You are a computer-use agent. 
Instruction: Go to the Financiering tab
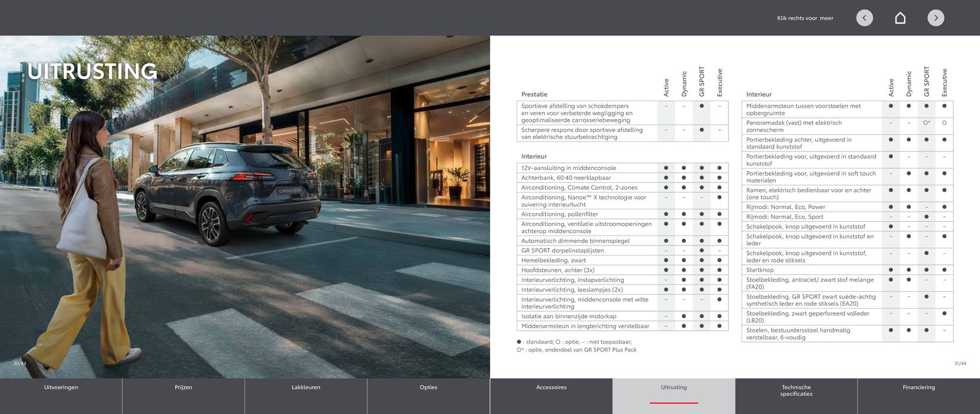tap(918, 388)
